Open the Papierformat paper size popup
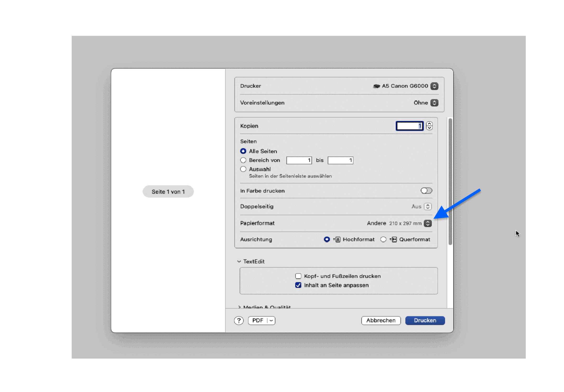 [x=428, y=223]
